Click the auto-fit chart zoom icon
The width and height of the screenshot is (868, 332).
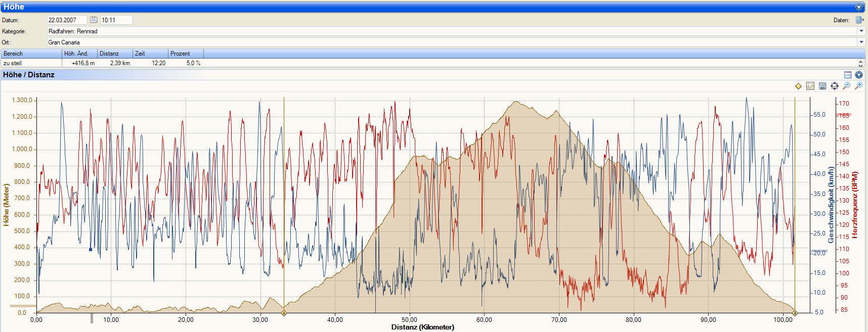point(834,86)
